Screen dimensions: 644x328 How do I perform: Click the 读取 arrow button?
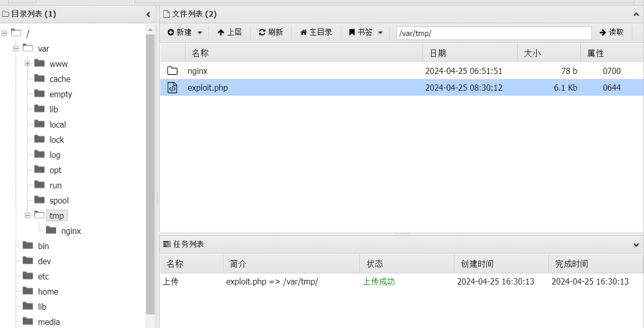[611, 32]
